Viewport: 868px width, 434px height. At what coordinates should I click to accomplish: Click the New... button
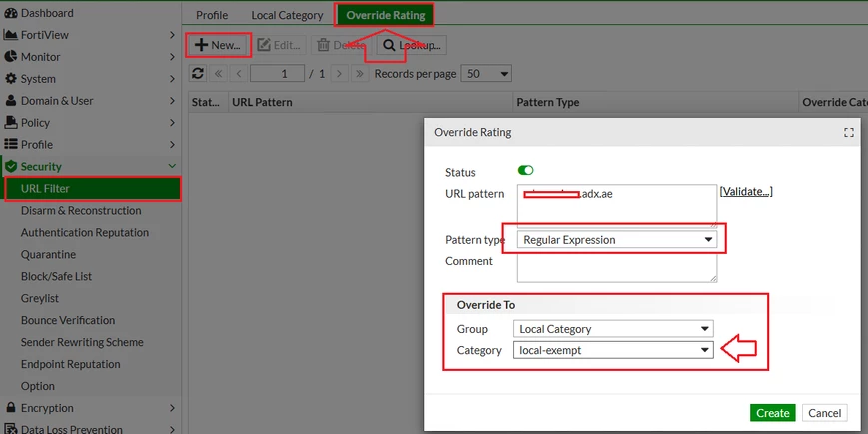[x=218, y=45]
